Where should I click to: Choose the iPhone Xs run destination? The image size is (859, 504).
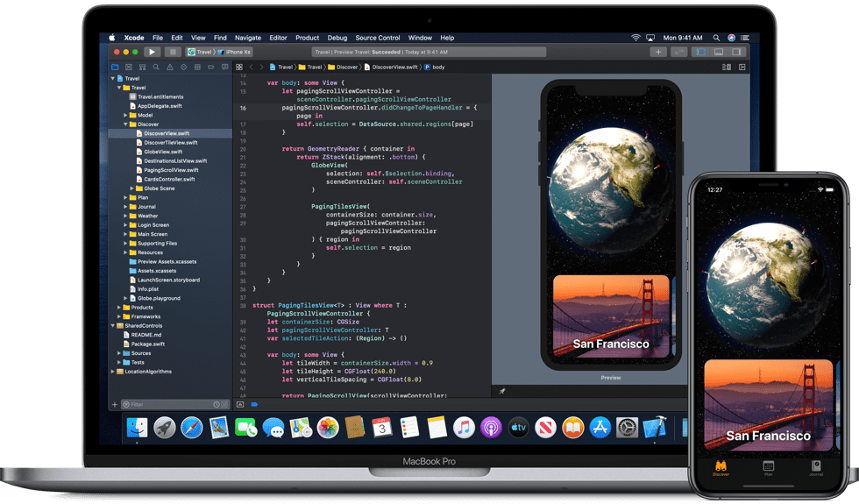236,52
